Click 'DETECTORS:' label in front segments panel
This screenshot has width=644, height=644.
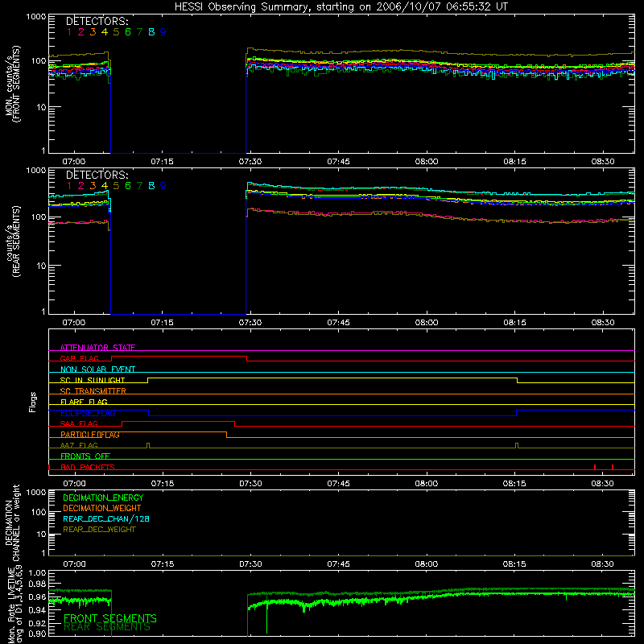coord(97,21)
